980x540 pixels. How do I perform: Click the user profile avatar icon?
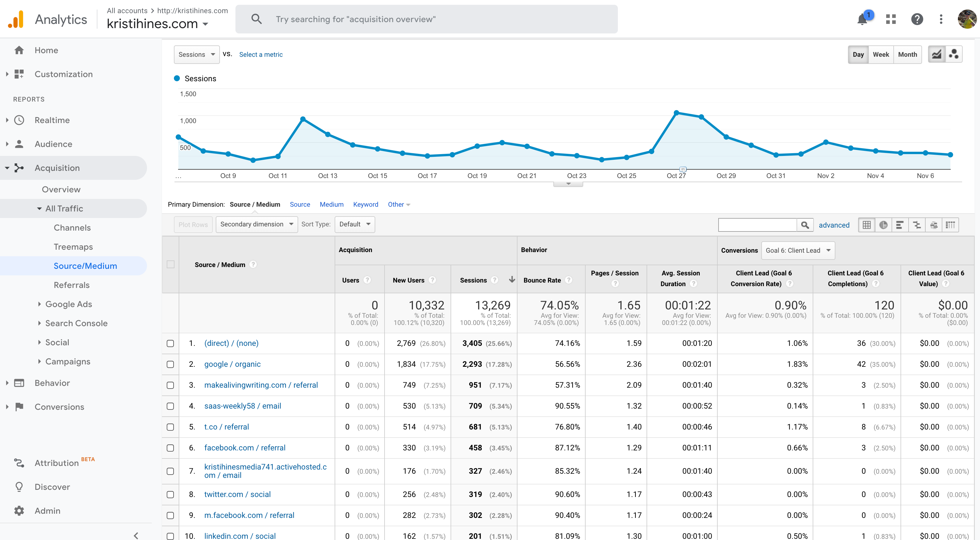[966, 19]
